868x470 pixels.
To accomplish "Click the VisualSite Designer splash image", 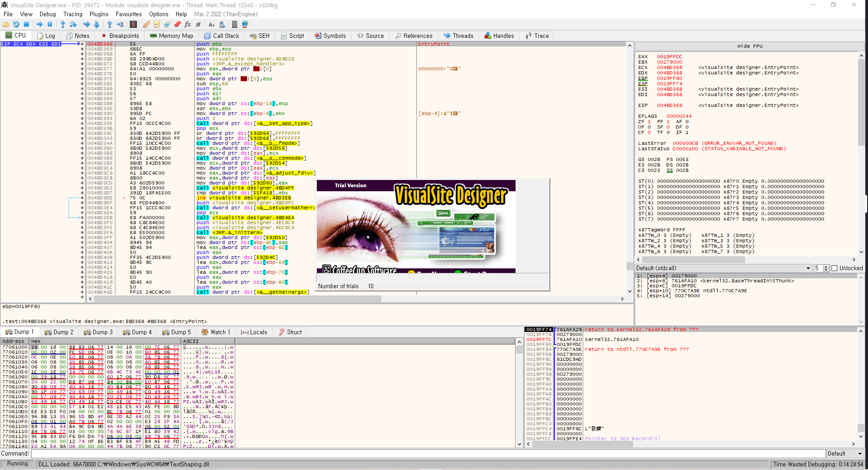I will (416, 226).
